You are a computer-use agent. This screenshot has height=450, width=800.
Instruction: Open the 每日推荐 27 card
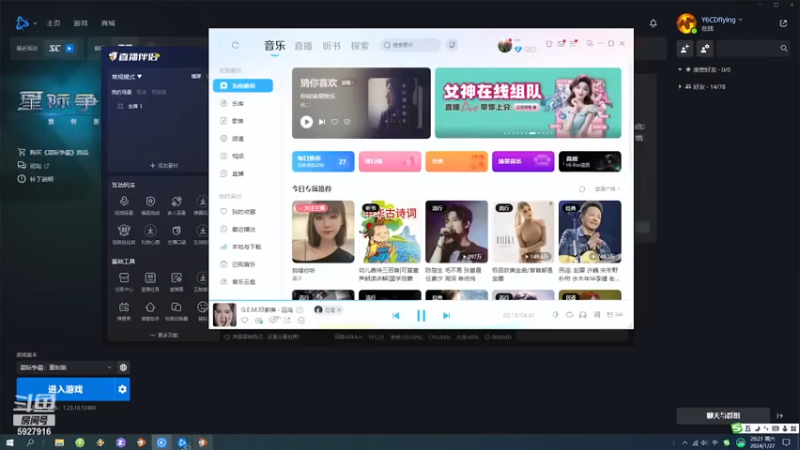(323, 161)
